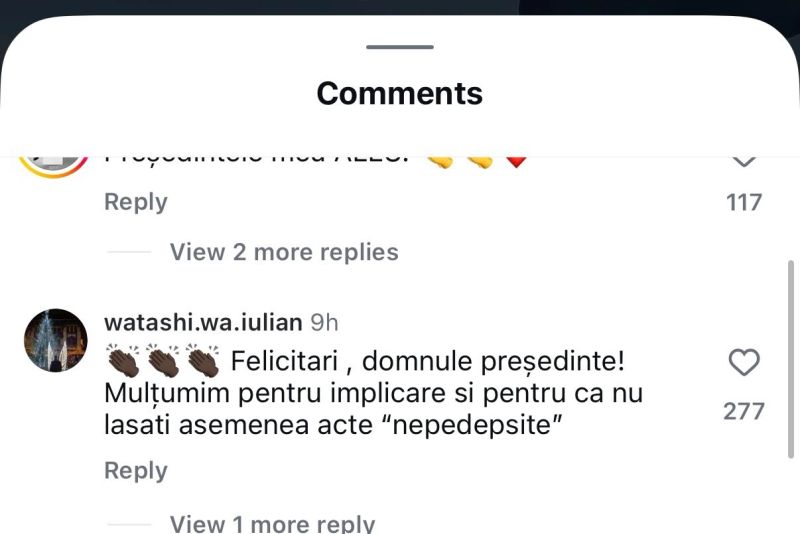Image resolution: width=800 pixels, height=534 pixels.
Task: Select the Felicitari, domnule președinte comment text
Action: pyautogui.click(x=373, y=393)
